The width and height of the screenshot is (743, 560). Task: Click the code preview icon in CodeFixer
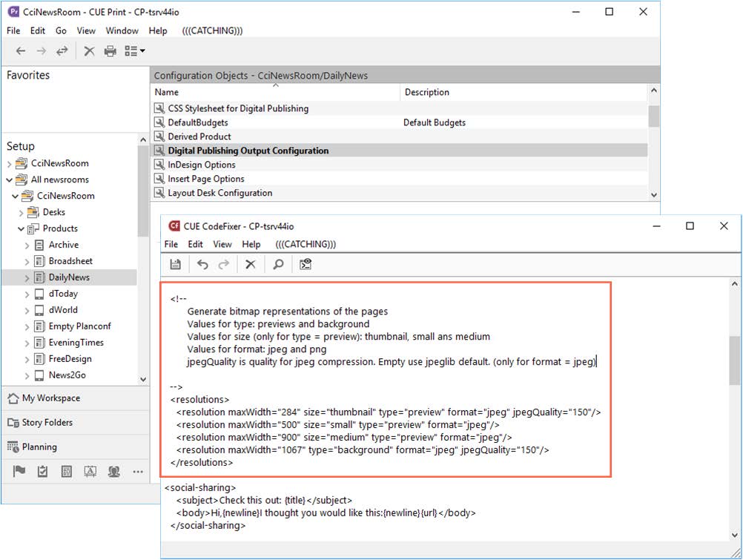click(305, 264)
